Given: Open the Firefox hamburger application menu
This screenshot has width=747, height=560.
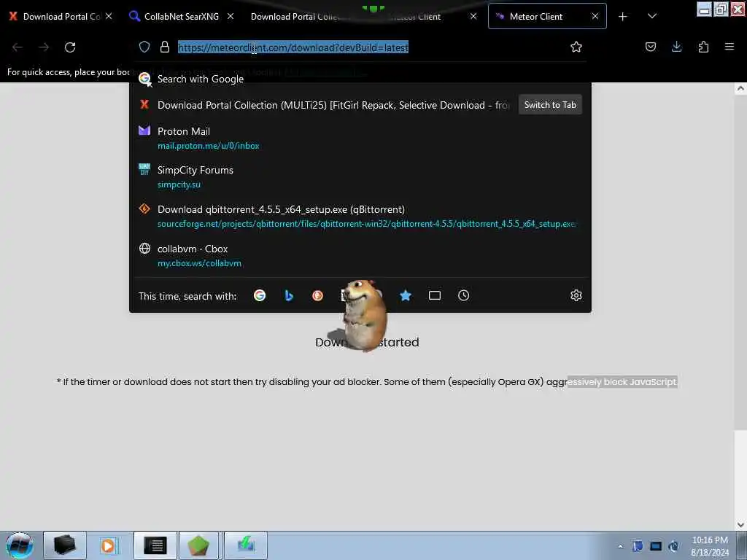Looking at the screenshot, I should click(729, 47).
